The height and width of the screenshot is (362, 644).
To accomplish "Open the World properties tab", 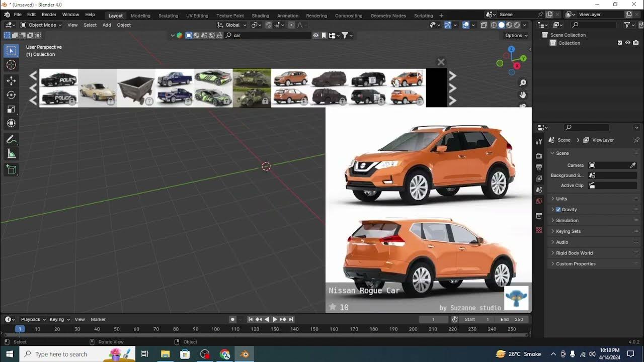I will coord(539,201).
